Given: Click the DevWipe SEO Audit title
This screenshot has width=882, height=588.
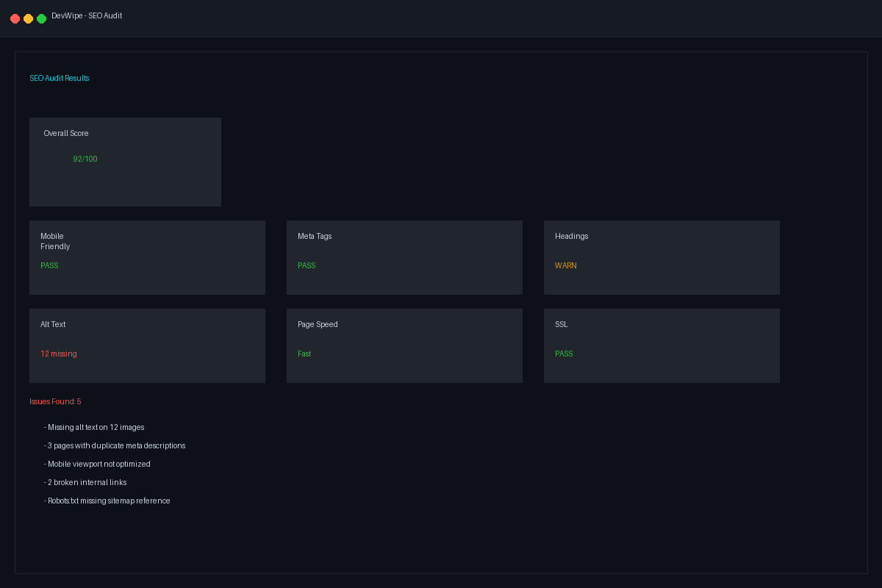Looking at the screenshot, I should click(x=87, y=15).
